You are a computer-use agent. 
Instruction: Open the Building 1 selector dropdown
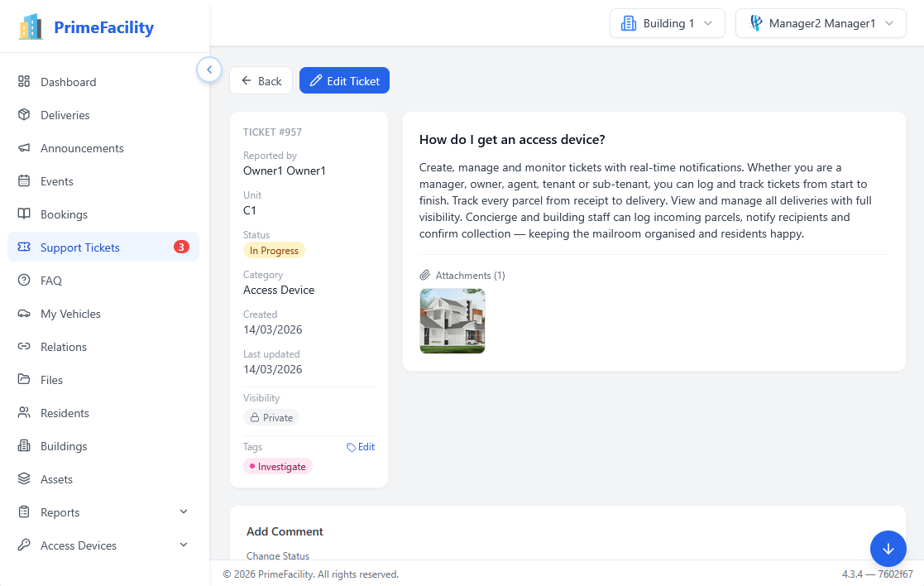pos(667,22)
